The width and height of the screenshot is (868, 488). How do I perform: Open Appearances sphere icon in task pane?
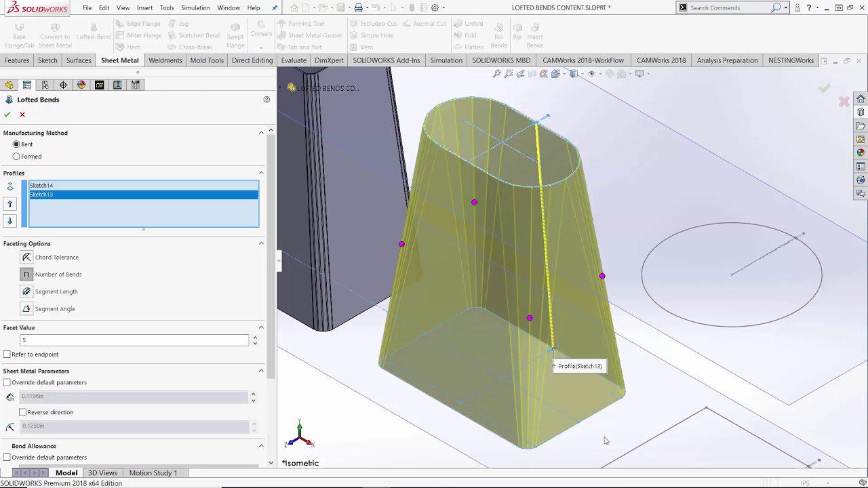(861, 152)
